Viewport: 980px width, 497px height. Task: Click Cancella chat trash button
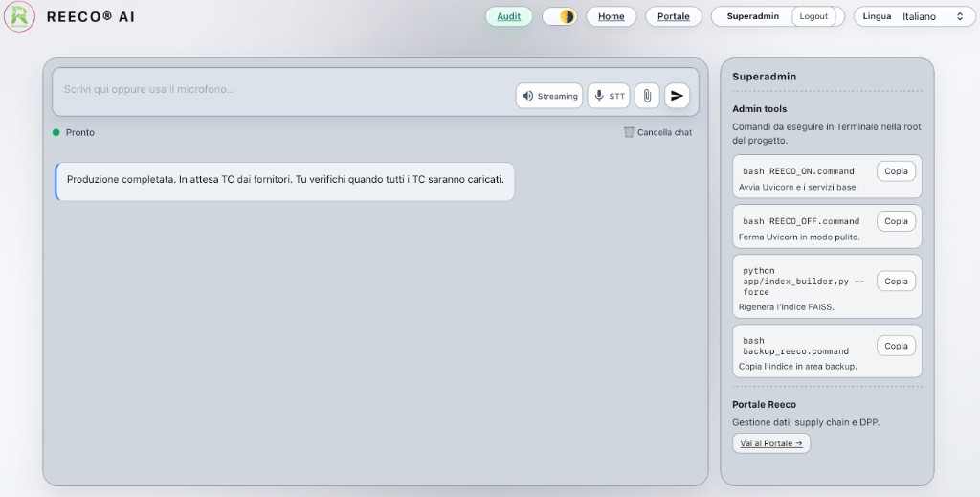click(657, 132)
